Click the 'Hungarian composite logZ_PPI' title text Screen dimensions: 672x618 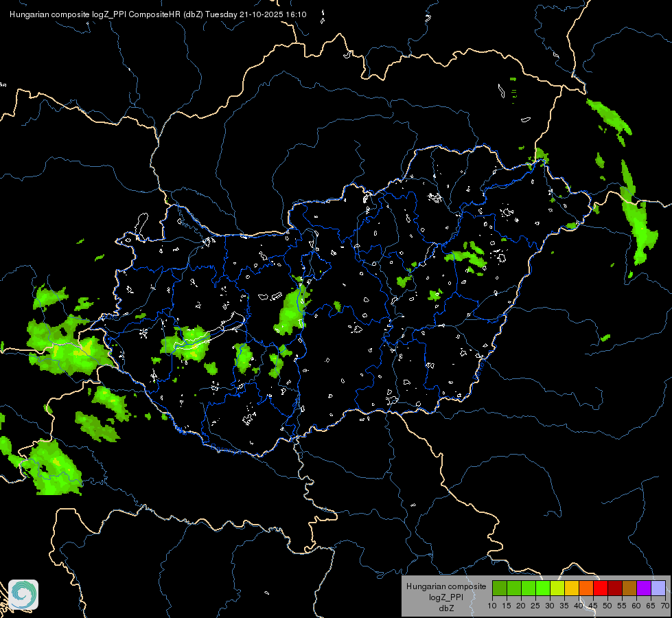[x=68, y=14]
